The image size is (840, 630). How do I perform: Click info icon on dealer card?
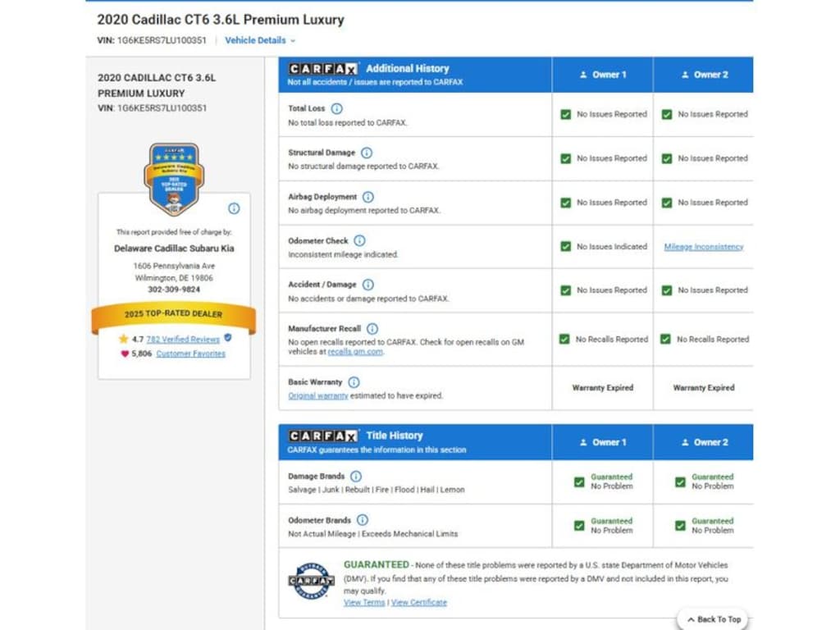(234, 208)
